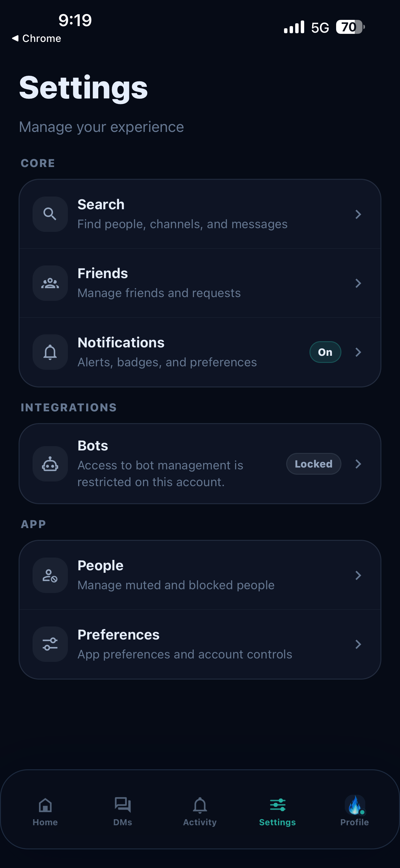Tap the People blocked-user icon
This screenshot has height=868, width=400.
pyautogui.click(x=50, y=575)
